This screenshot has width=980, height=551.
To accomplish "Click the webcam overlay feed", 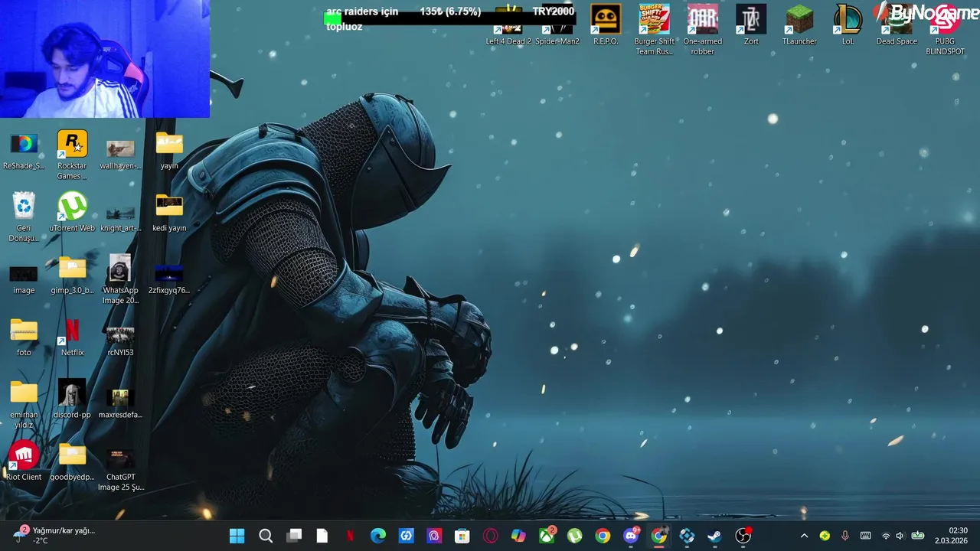I will click(x=105, y=59).
